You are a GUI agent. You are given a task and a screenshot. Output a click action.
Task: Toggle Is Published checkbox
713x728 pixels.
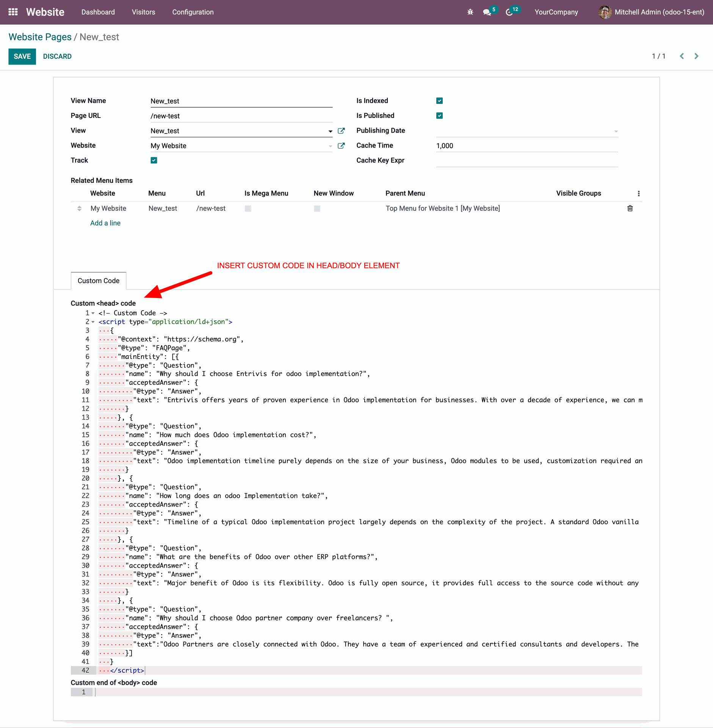point(439,116)
